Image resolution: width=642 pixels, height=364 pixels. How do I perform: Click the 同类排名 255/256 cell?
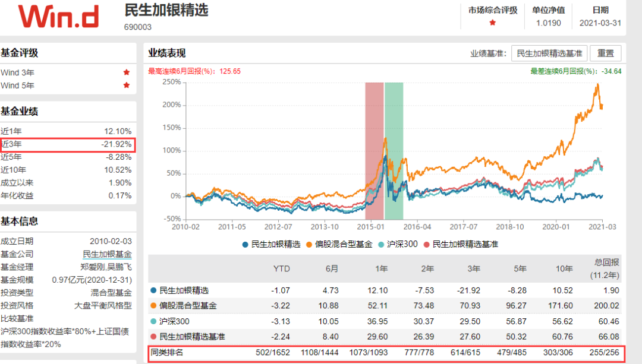[x=605, y=353]
